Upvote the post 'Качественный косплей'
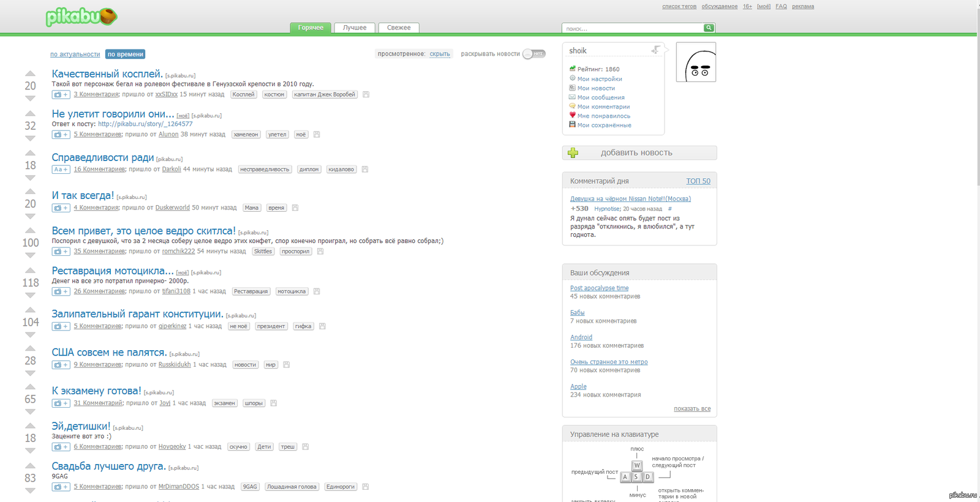Screen dimensions: 980x502 30,73
